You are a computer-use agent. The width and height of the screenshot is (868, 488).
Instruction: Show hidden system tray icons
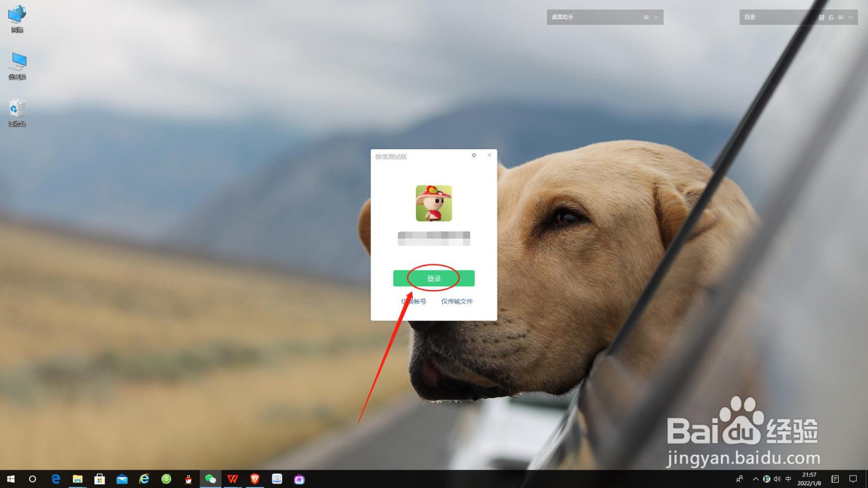point(755,479)
